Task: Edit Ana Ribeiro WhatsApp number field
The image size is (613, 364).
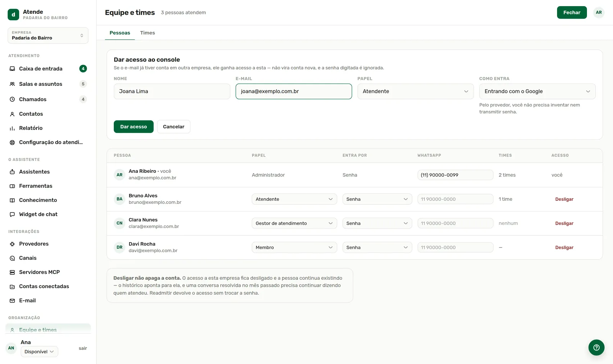Action: (456, 175)
